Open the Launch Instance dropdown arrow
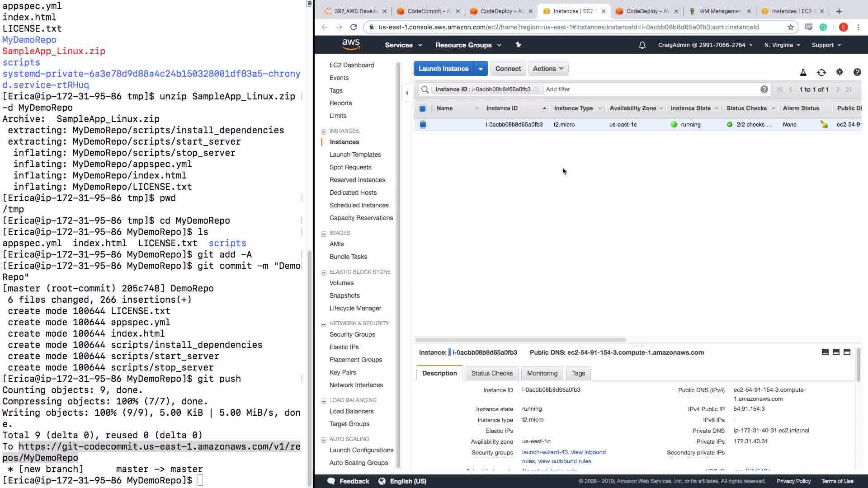This screenshot has height=488, width=868. 481,69
